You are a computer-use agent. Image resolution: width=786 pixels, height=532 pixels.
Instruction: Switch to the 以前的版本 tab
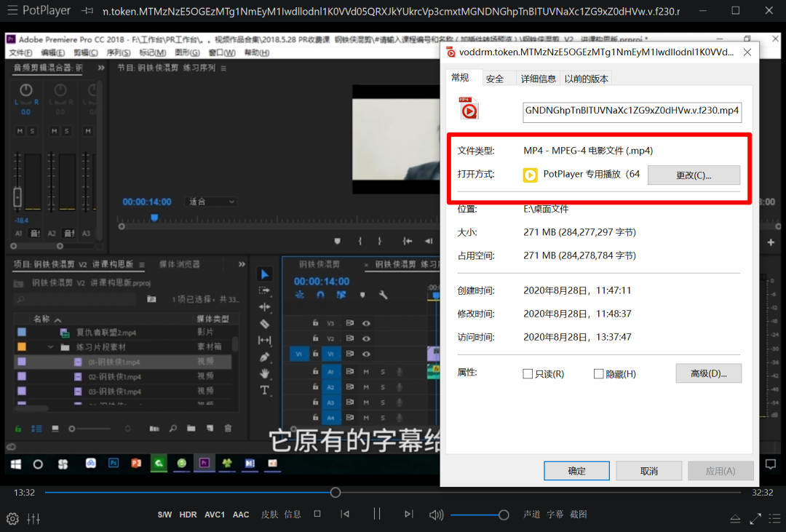pos(586,79)
